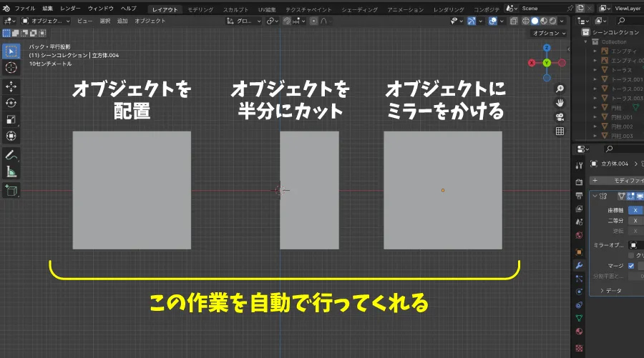
Task: Click the camera view icon in viewport
Action: pyautogui.click(x=560, y=117)
